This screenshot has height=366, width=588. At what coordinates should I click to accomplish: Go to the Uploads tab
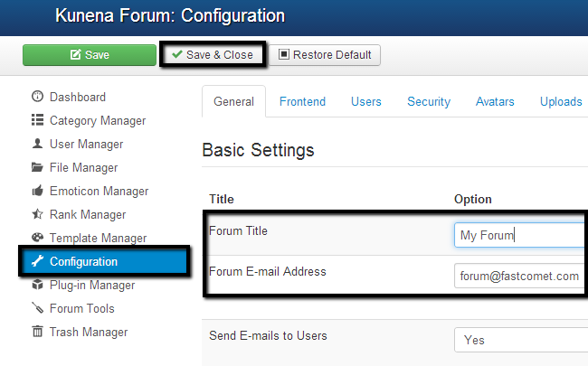click(561, 102)
